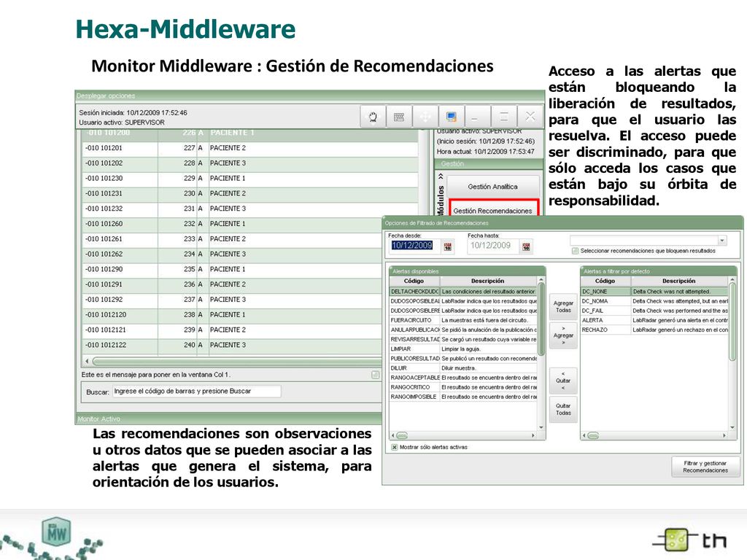Select patient row -010 101291
The height and width of the screenshot is (560, 747).
[x=233, y=284]
